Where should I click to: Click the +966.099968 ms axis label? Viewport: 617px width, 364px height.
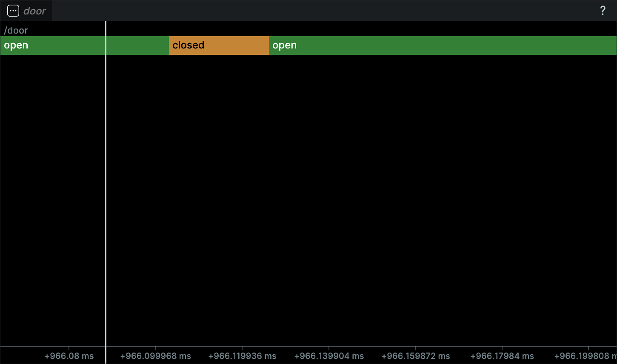click(x=156, y=356)
